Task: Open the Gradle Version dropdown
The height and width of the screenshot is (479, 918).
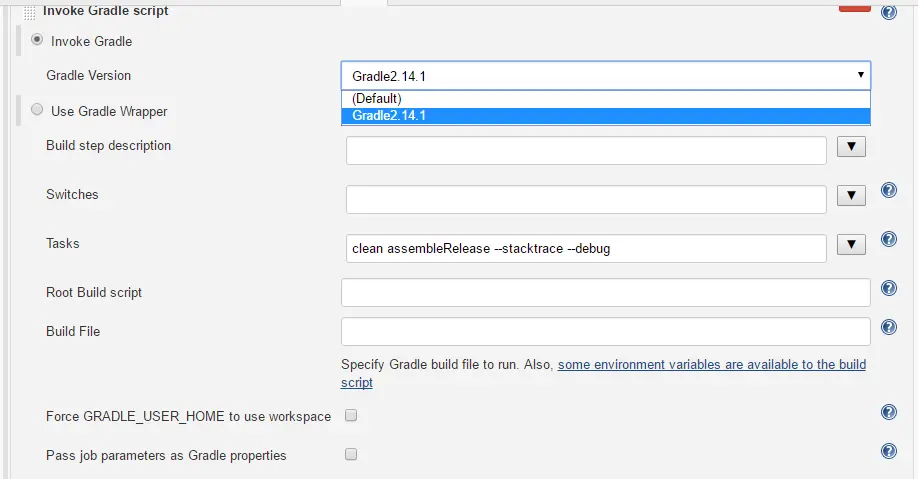Action: [x=605, y=76]
